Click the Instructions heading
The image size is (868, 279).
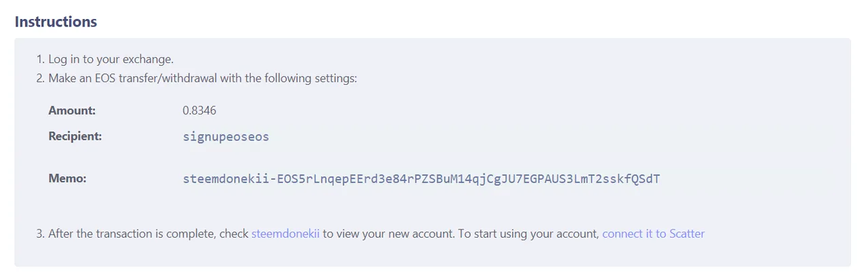click(56, 22)
